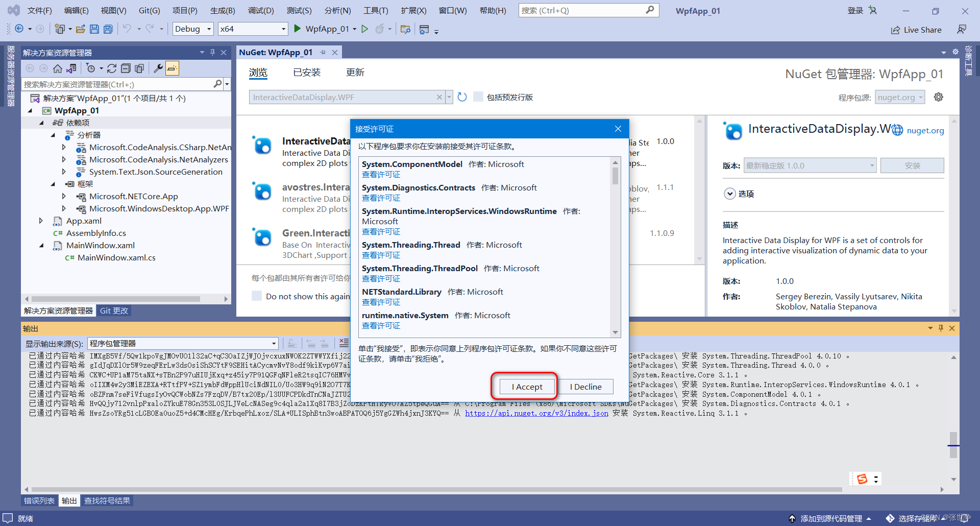Click the Save All icon on toolbar
This screenshot has height=526, width=980.
(108, 29)
